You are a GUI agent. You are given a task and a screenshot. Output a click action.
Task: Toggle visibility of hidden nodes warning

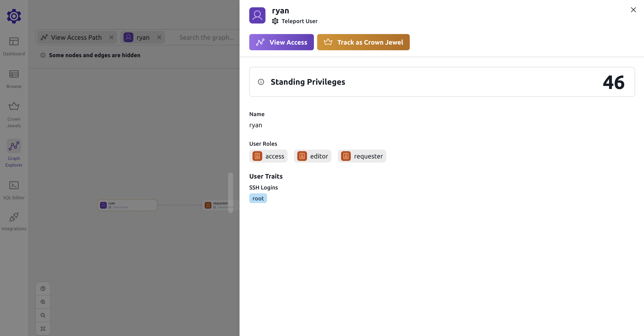point(43,55)
